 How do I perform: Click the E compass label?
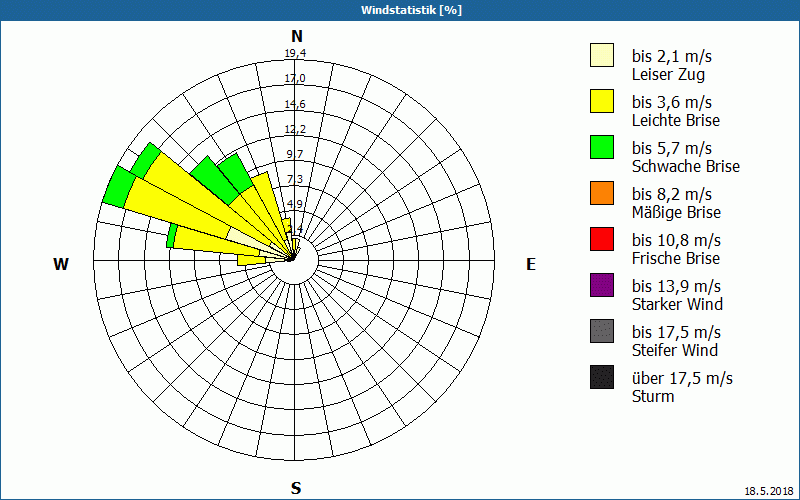531,264
